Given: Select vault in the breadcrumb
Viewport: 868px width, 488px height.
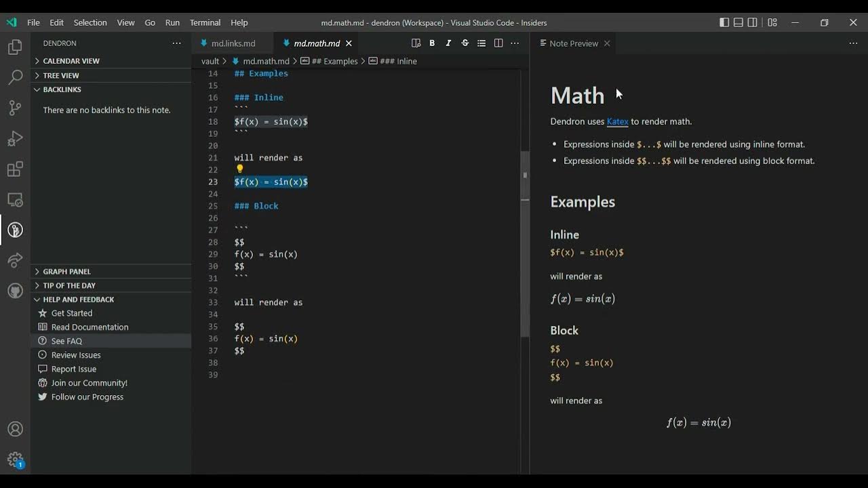Looking at the screenshot, I should coord(210,61).
